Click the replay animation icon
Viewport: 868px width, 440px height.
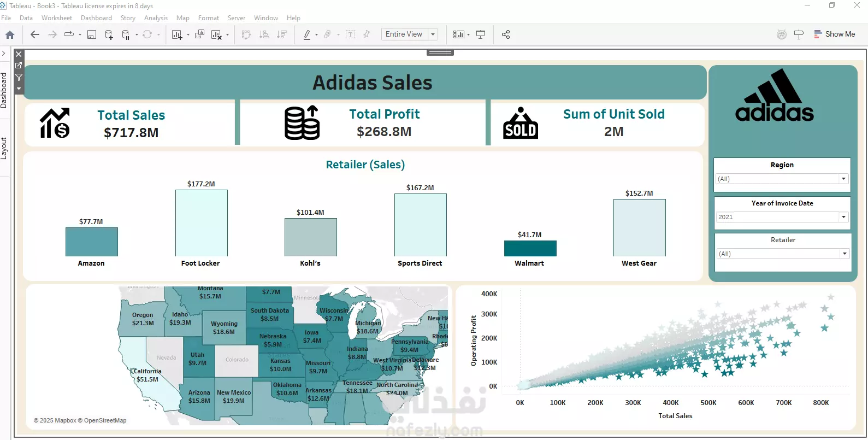(x=69, y=34)
